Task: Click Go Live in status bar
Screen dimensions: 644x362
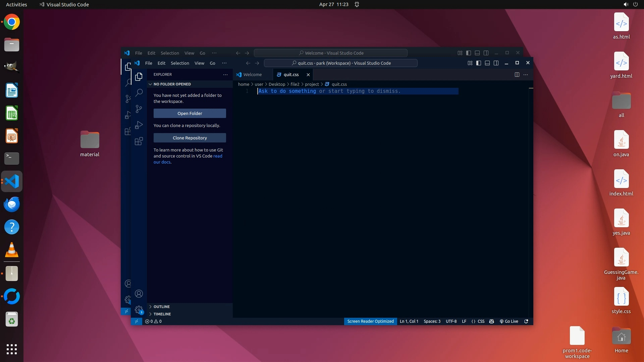Action: coord(509,321)
